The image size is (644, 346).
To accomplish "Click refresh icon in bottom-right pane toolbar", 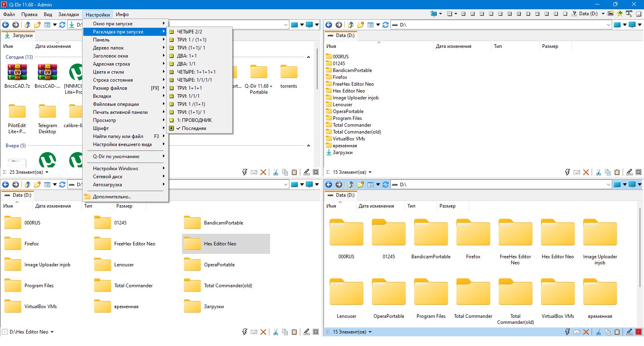I will click(385, 184).
